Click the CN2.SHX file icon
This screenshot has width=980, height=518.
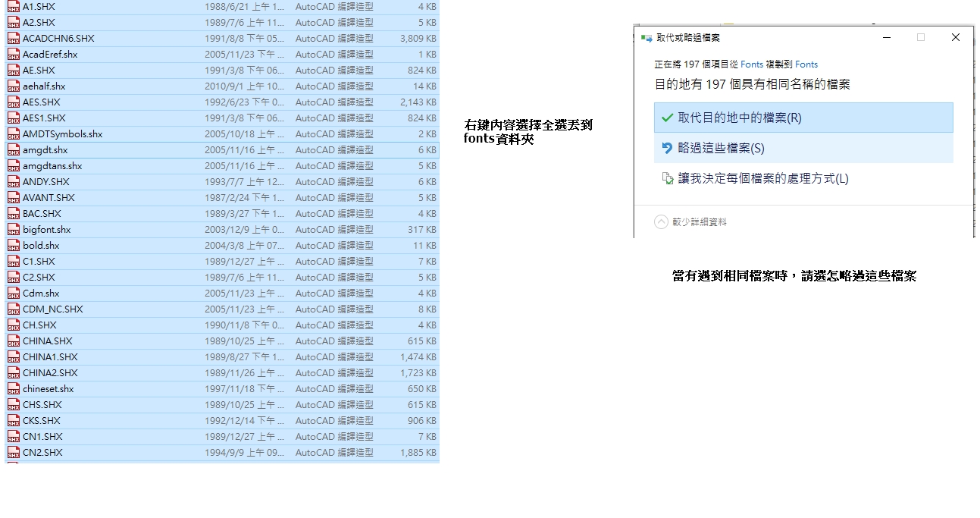click(x=14, y=452)
